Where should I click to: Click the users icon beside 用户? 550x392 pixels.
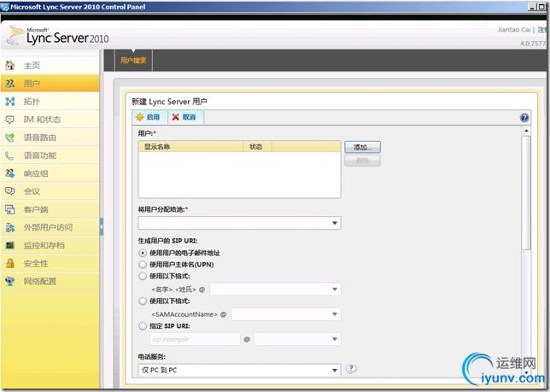[10, 84]
